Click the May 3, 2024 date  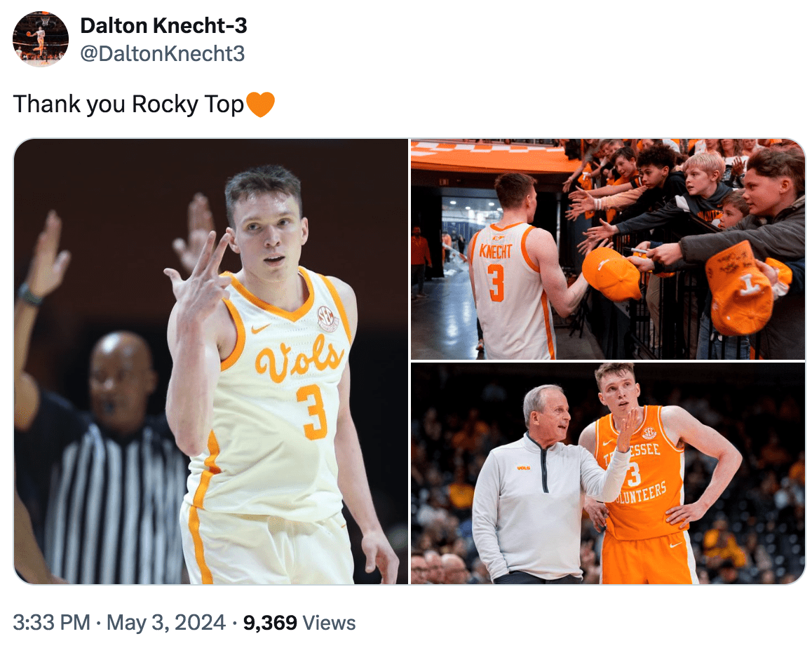coord(165,622)
